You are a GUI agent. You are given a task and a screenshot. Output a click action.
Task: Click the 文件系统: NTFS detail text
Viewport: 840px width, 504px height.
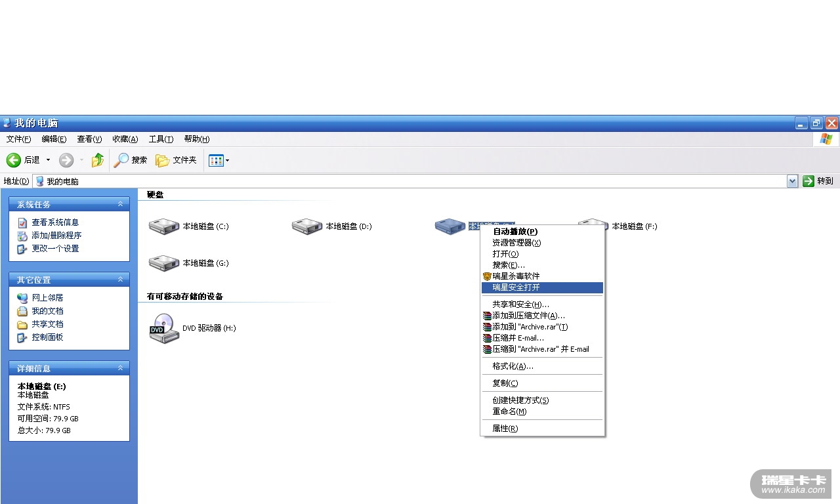pos(43,407)
